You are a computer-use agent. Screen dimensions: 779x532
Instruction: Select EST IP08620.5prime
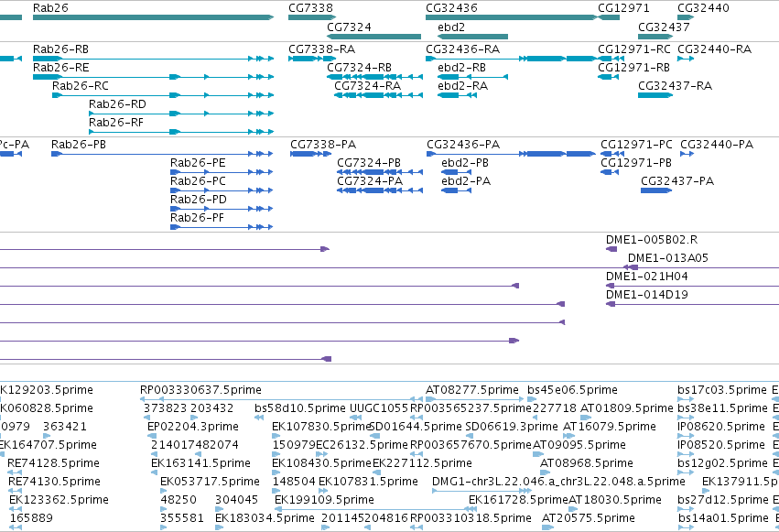(x=721, y=427)
